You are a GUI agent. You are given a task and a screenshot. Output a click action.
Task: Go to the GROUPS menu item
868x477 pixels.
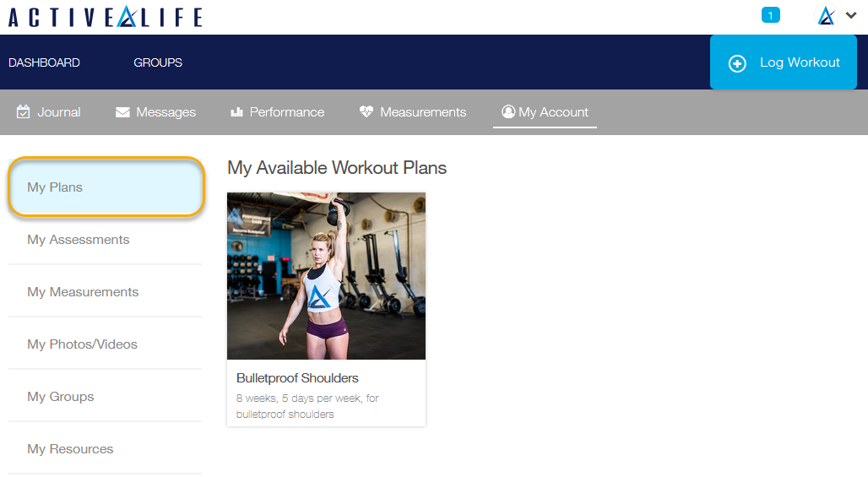(x=158, y=62)
